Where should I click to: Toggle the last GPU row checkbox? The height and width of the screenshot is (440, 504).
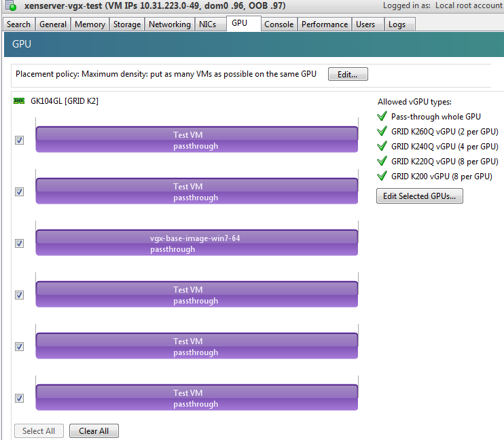click(20, 398)
